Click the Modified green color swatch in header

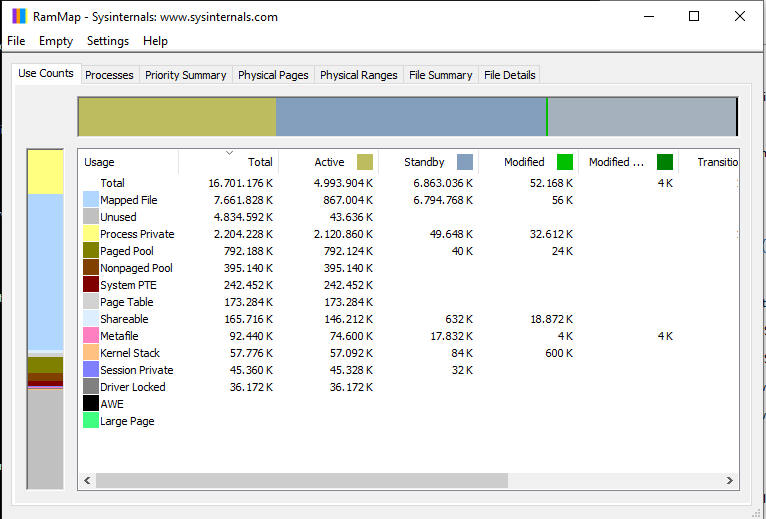coord(565,162)
